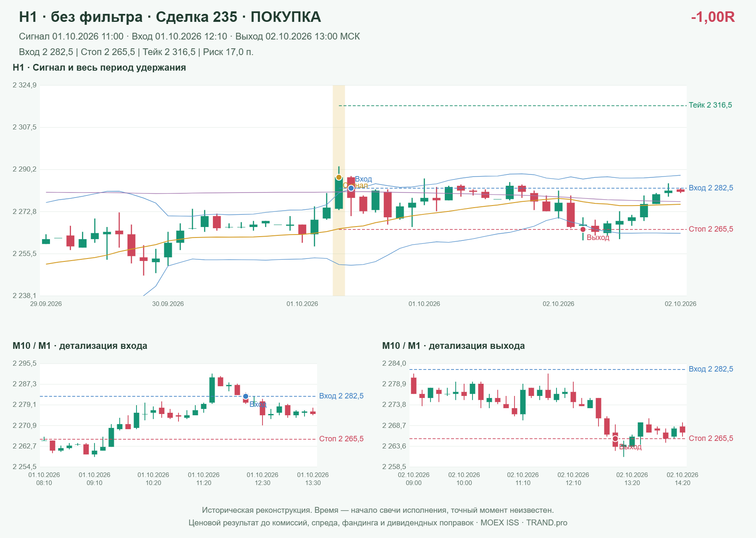Viewport: 756px width, 538px height.
Task: Click the 01.10.2026 11:20 time label
Action: click(x=204, y=479)
